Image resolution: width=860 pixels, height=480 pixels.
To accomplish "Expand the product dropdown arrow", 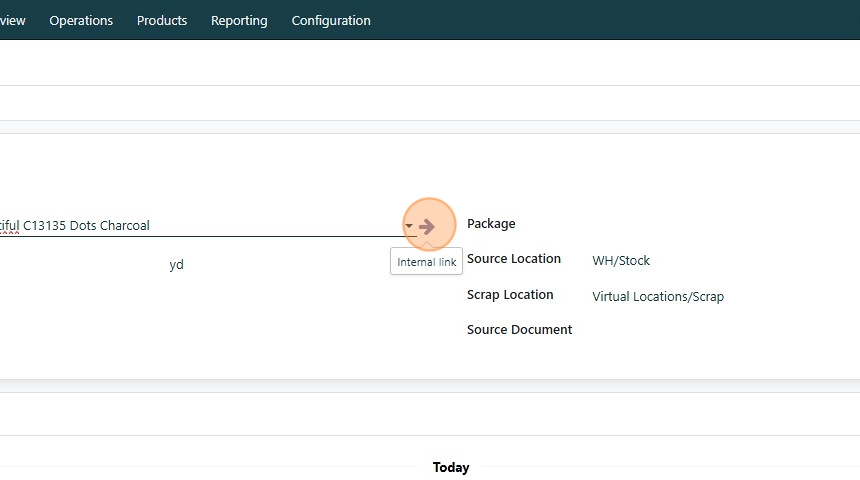I will click(x=409, y=226).
